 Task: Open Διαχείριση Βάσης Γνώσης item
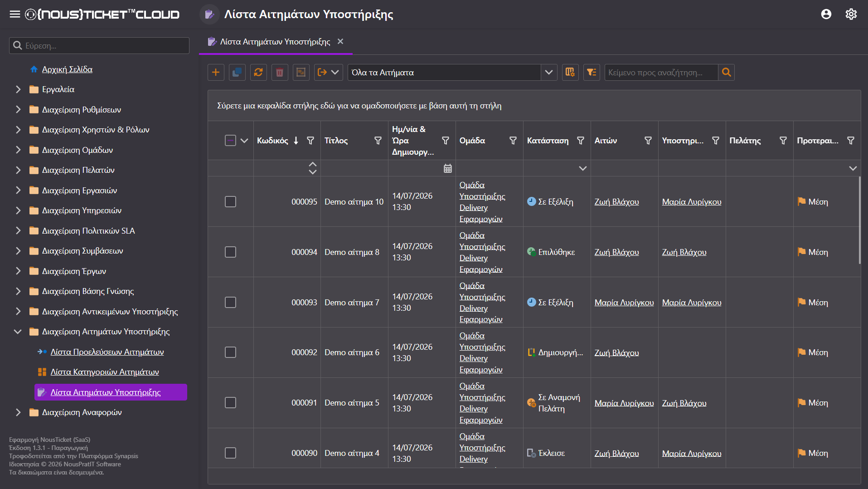[x=88, y=291]
